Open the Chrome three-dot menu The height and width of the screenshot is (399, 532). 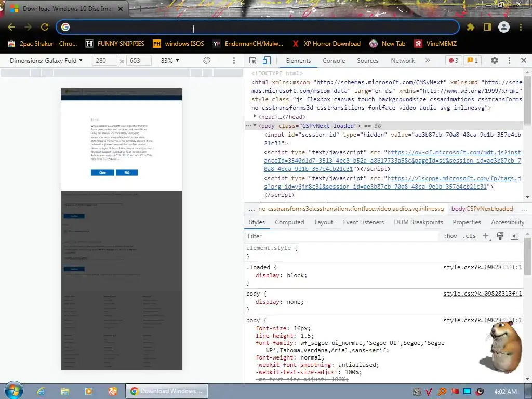point(521,27)
